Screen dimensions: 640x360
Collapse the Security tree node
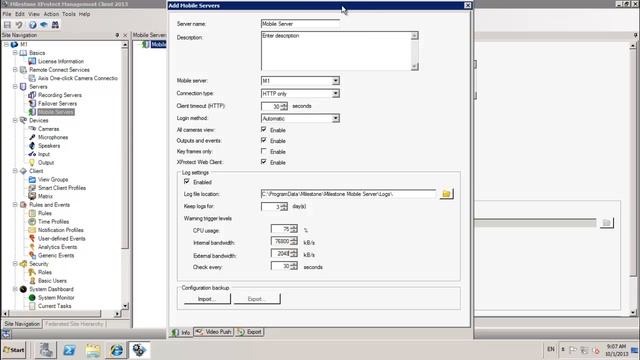pos(15,264)
